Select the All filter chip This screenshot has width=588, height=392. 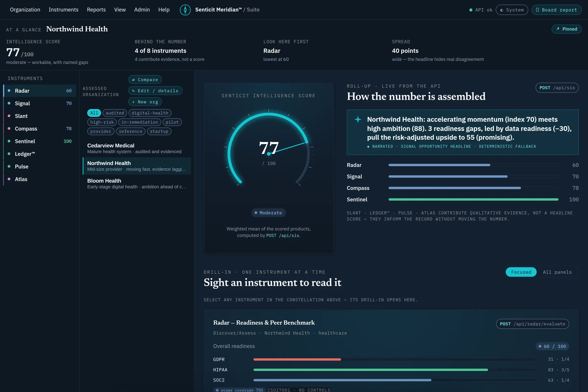point(94,113)
